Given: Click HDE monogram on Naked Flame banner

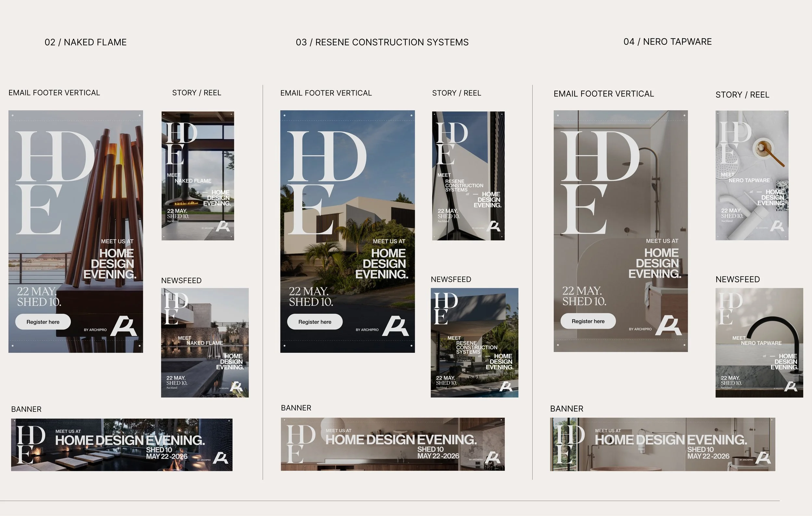Looking at the screenshot, I should pos(31,444).
